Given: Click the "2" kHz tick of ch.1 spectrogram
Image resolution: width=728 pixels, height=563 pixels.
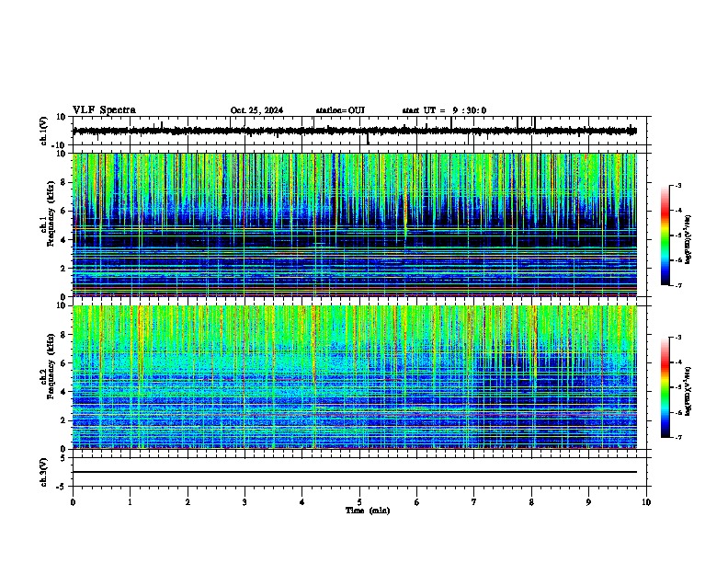Looking at the screenshot, I should [63, 268].
